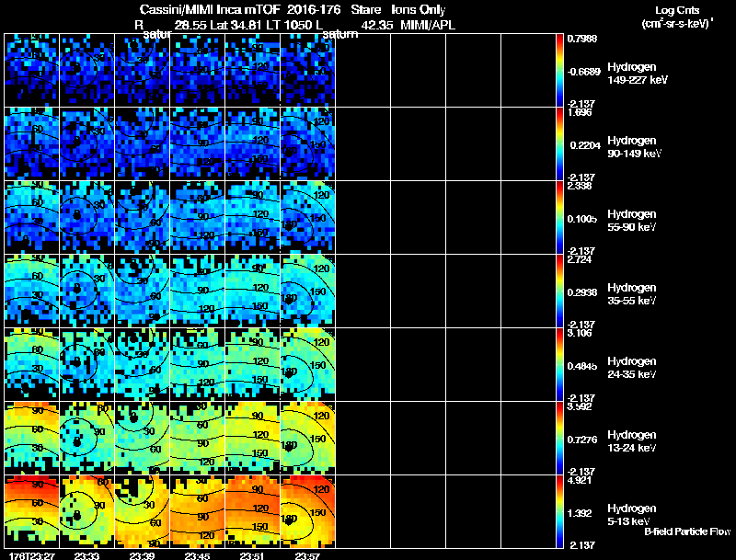Click the 5-13 keV hydrogen image at 23:27
The image size is (736, 560).
pyautogui.click(x=31, y=511)
